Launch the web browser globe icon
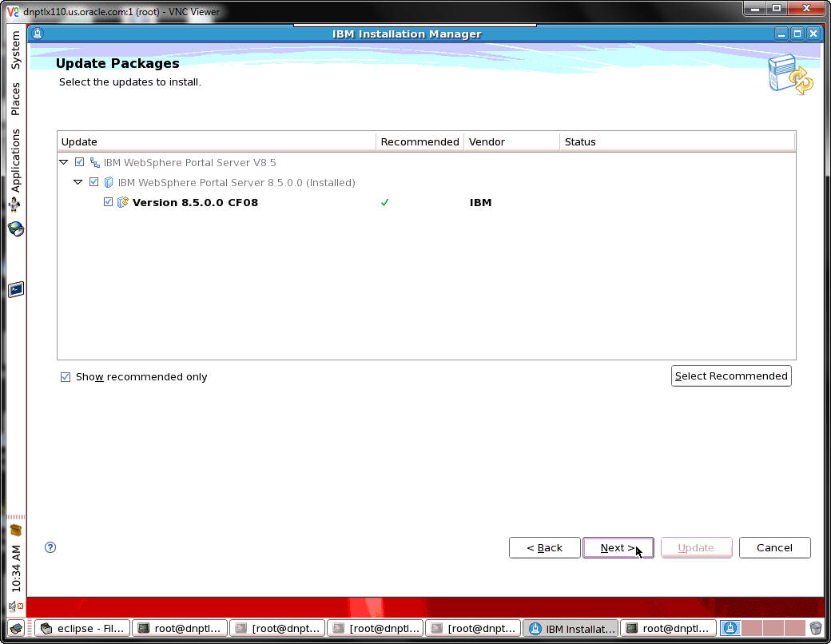Viewport: 831px width, 644px height. (16, 229)
